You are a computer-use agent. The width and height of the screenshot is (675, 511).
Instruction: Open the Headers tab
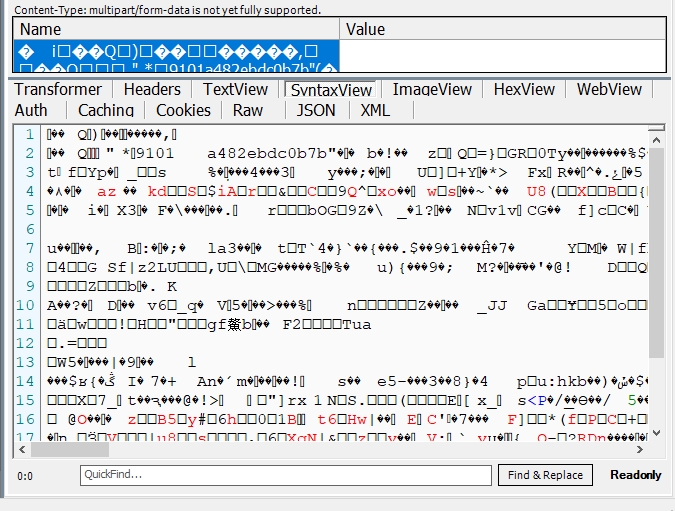152,90
